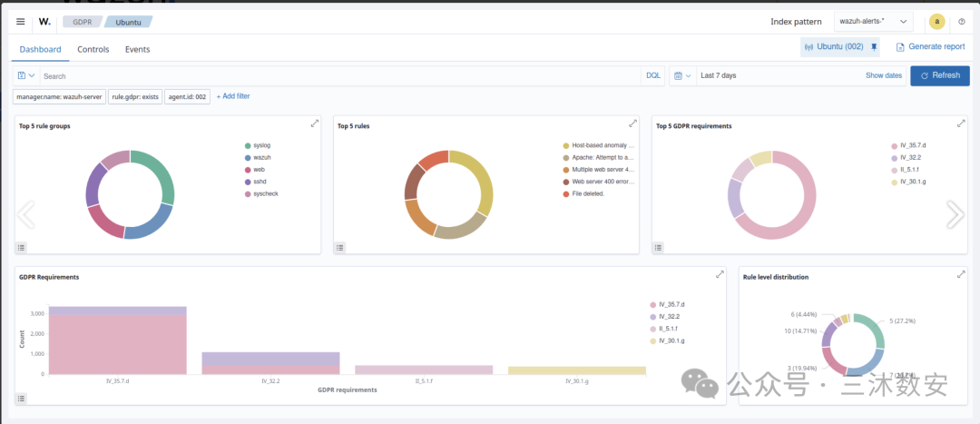
Task: Switch to the Events tab
Action: click(138, 49)
